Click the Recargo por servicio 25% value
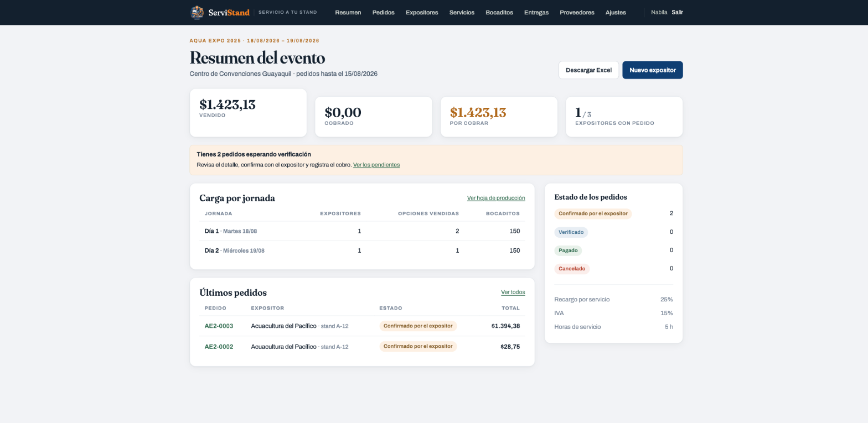Image resolution: width=868 pixels, height=423 pixels. click(x=666, y=300)
